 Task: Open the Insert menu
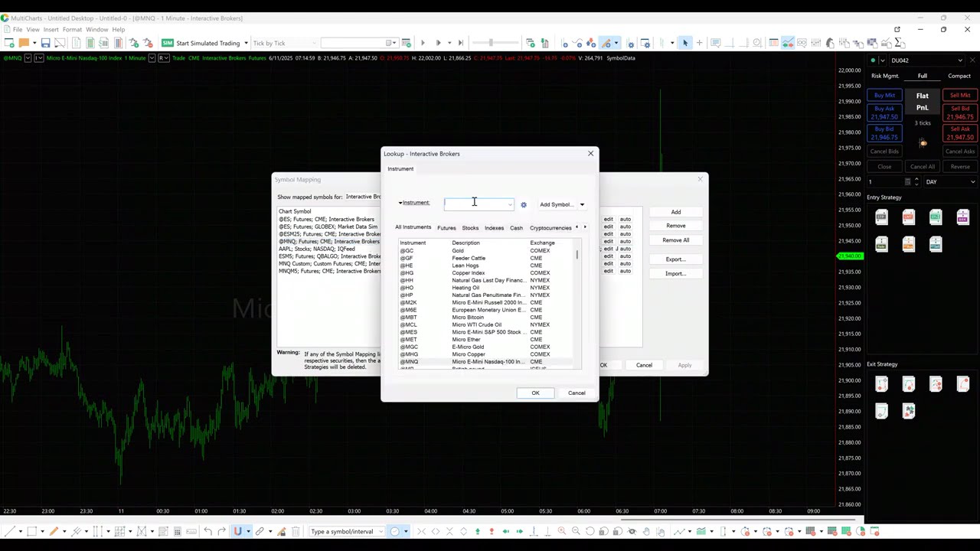(51, 30)
